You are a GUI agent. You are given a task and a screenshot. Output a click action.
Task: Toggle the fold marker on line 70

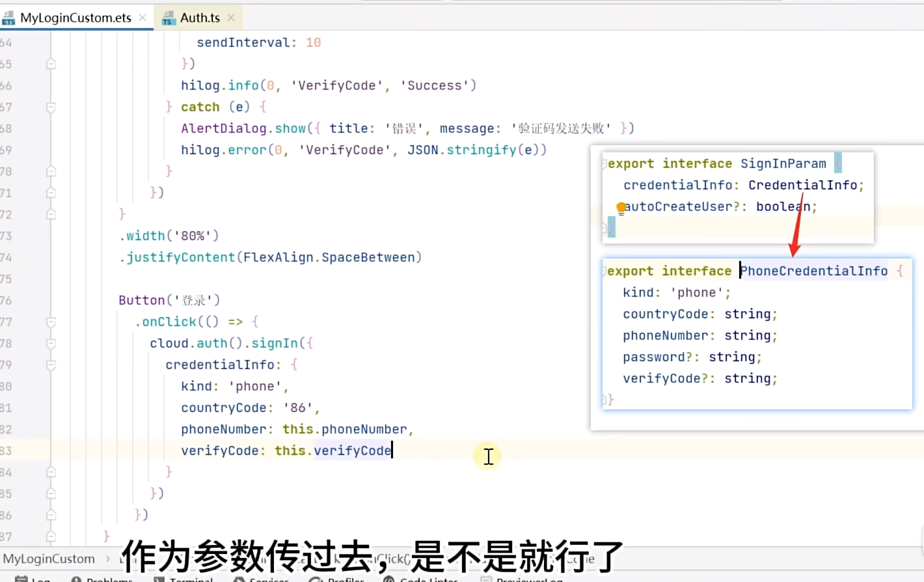pos(51,171)
